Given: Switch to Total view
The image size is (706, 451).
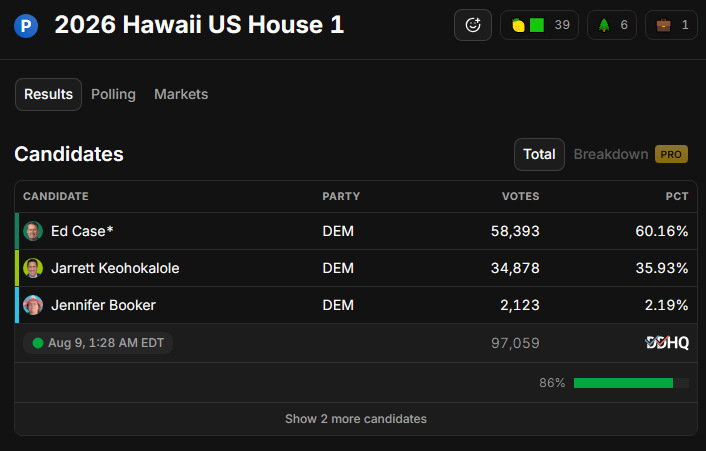Looking at the screenshot, I should click(x=539, y=154).
